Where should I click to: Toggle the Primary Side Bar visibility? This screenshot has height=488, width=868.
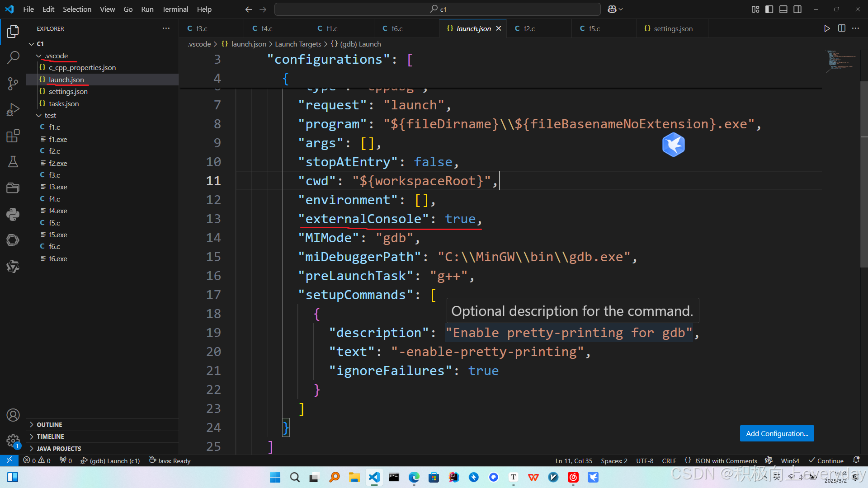tap(769, 9)
